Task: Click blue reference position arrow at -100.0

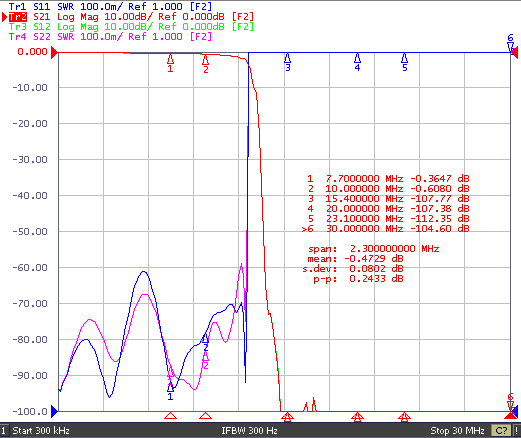Action: coord(54,412)
